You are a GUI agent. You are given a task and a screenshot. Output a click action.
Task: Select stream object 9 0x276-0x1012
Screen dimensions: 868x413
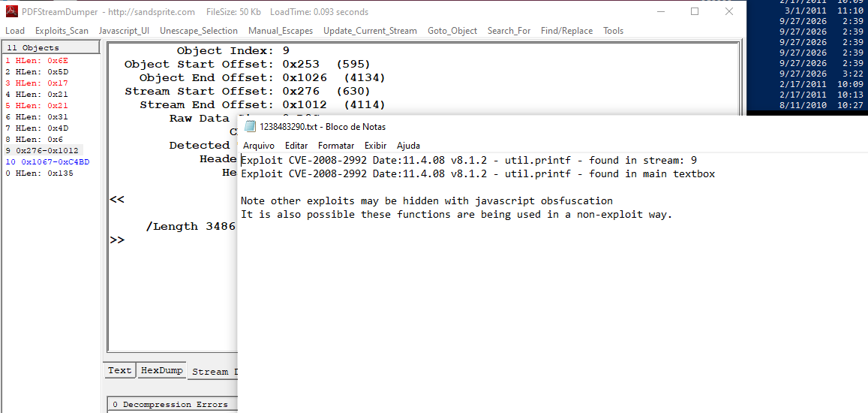click(43, 150)
